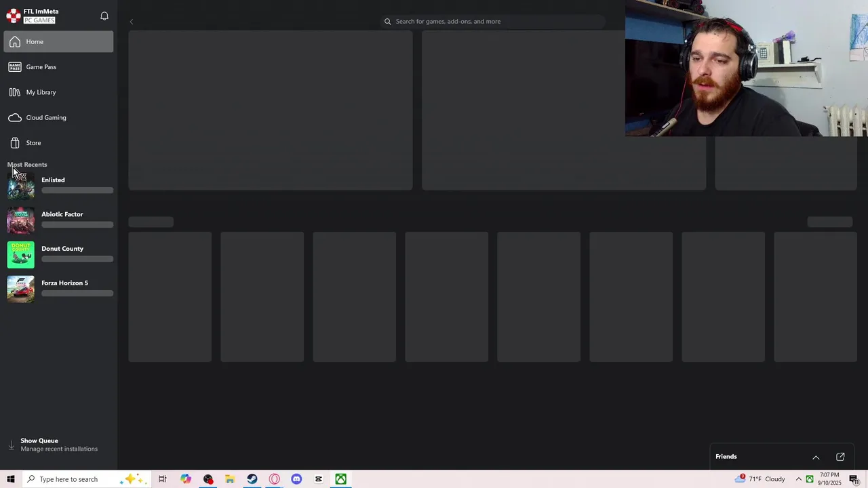The height and width of the screenshot is (488, 868).
Task: Open File Explorer from the taskbar
Action: (230, 479)
